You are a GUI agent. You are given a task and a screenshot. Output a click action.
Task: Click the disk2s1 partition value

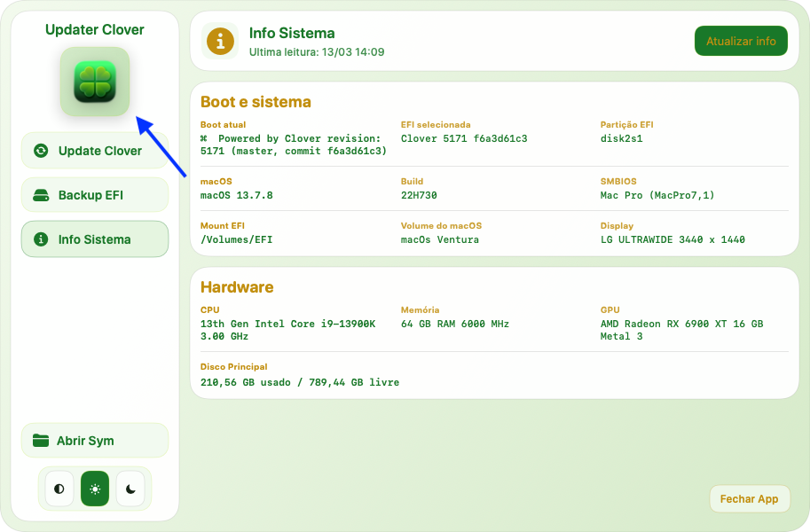[x=621, y=138]
